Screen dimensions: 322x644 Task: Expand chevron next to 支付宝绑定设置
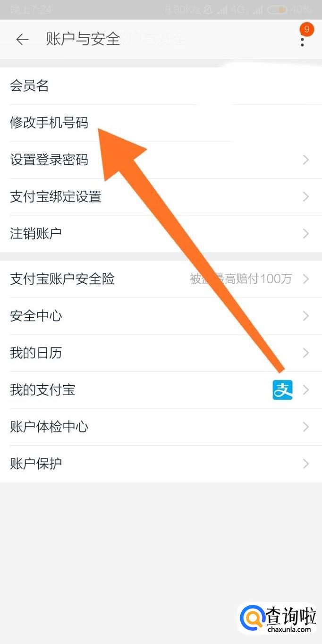pos(305,196)
